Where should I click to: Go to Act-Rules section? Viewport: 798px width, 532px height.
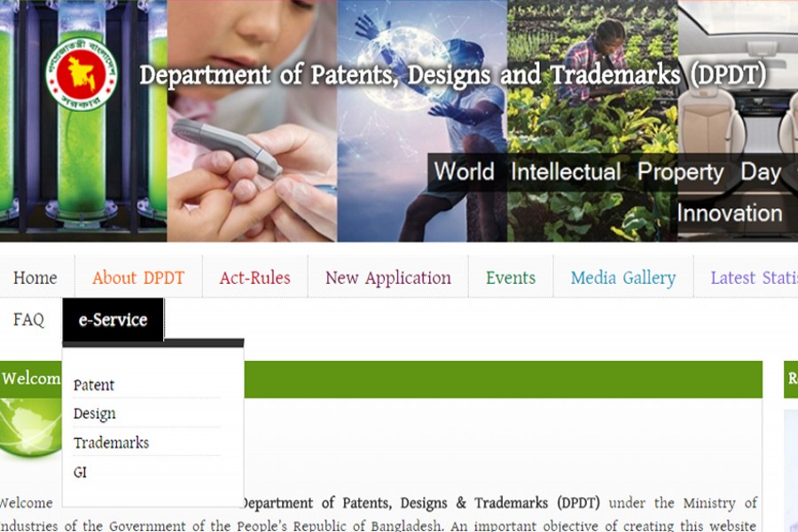tap(255, 278)
